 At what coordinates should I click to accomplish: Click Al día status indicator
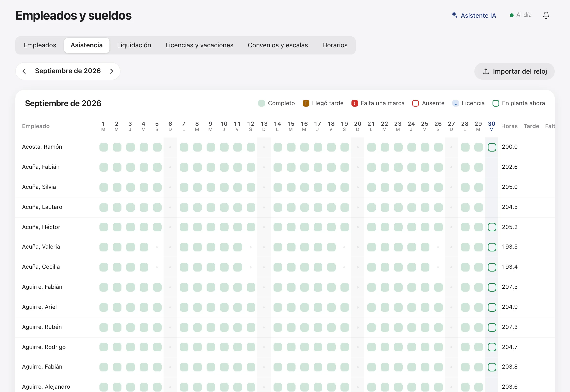tap(521, 15)
